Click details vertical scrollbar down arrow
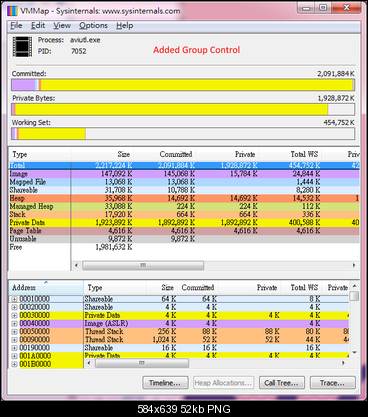Viewport: 368px width, 417px height. 355,352
